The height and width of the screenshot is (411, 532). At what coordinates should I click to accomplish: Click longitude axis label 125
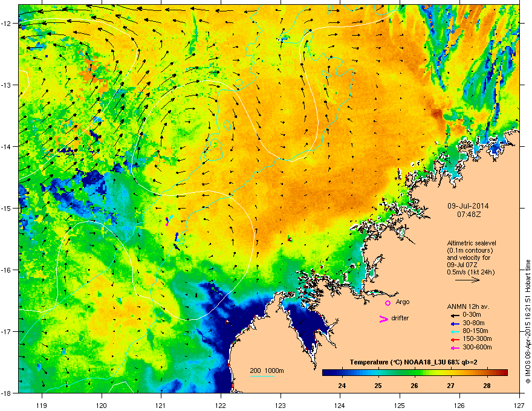400,405
